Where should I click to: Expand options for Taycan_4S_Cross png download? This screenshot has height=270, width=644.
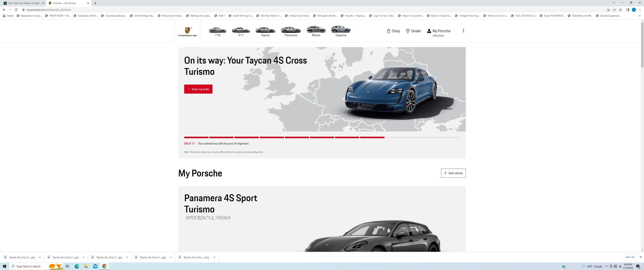click(214, 257)
